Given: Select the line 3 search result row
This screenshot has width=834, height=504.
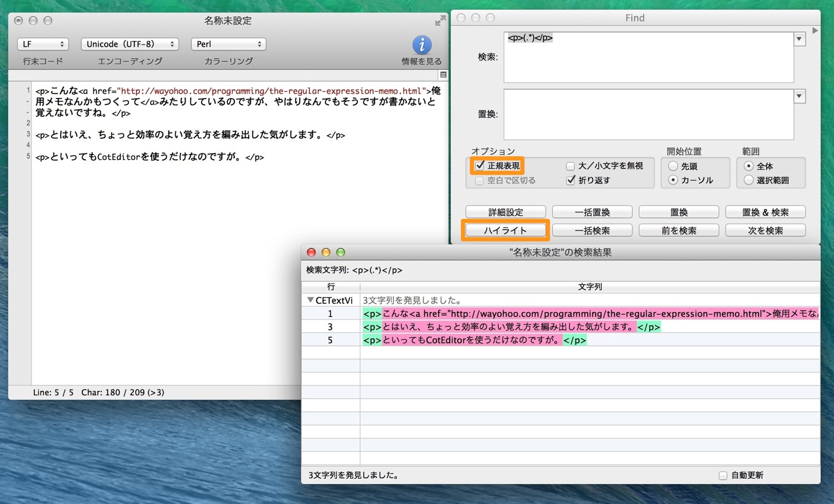Looking at the screenshot, I should click(x=561, y=327).
